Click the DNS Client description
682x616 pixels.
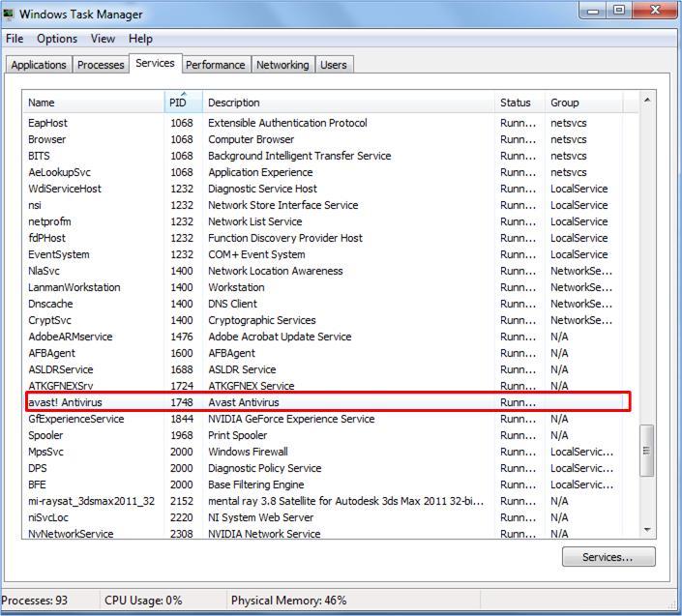coord(233,304)
